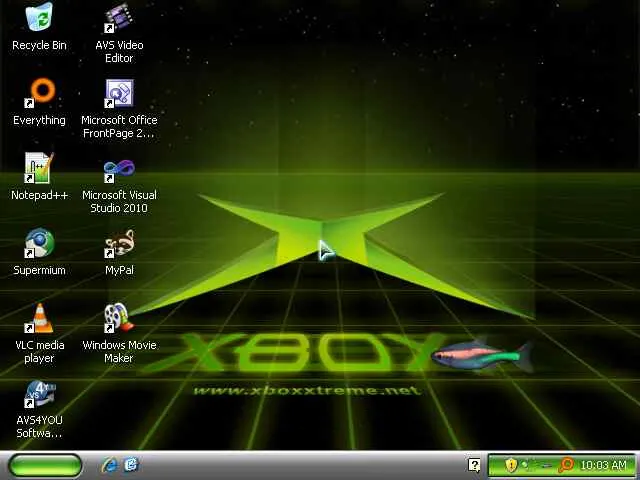The image size is (640, 480).
Task: Click the yellow security shield tray icon
Action: [x=511, y=465]
